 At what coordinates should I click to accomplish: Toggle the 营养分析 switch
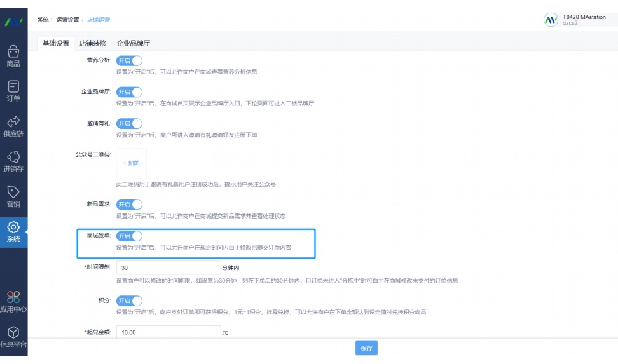point(129,61)
